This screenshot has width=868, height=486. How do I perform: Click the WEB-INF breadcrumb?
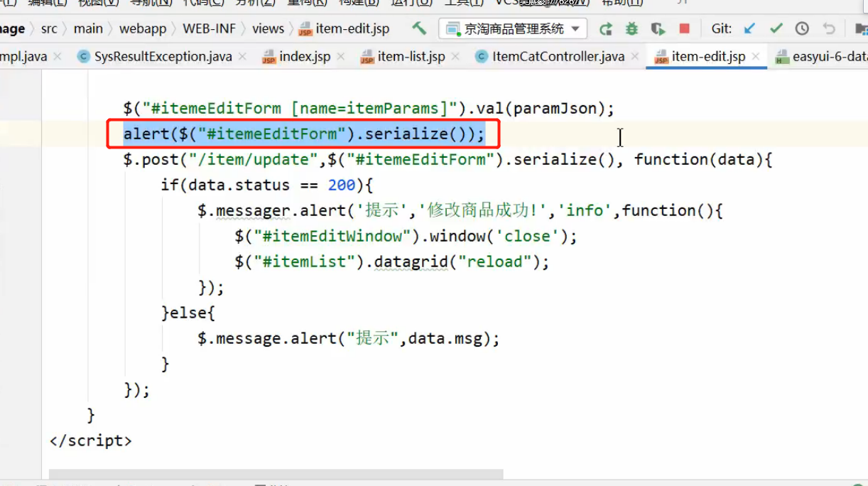click(x=210, y=28)
